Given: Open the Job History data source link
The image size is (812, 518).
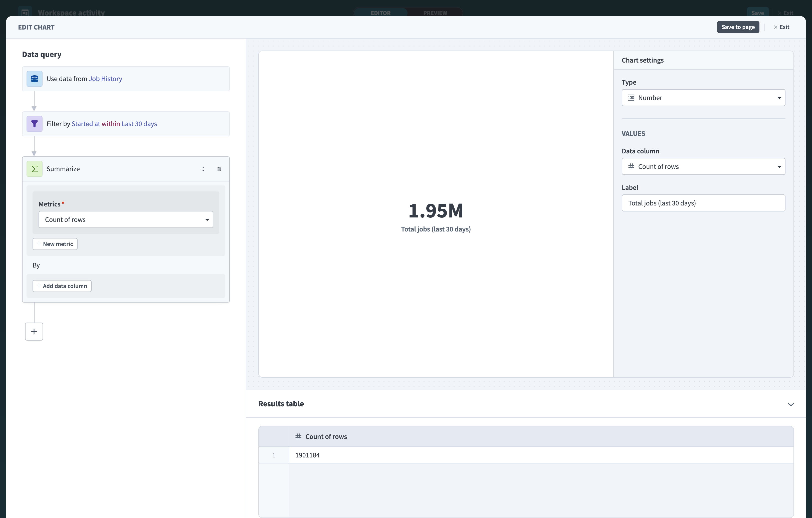Looking at the screenshot, I should pos(106,79).
